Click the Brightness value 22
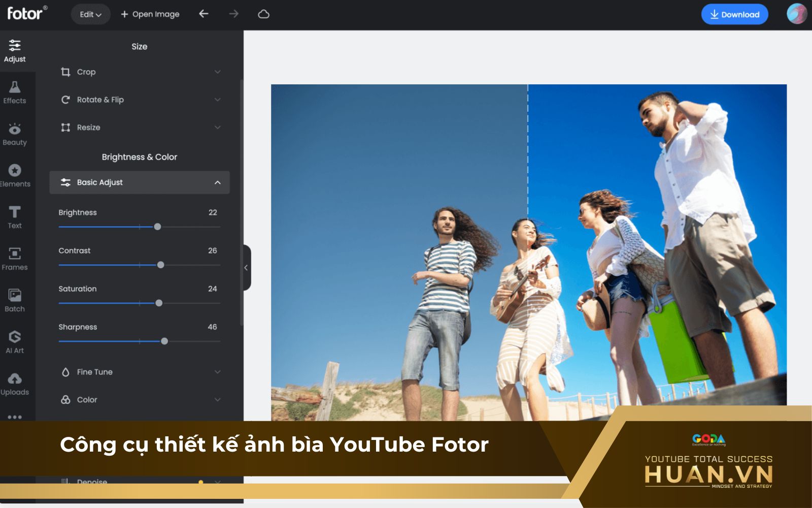 [x=213, y=212]
